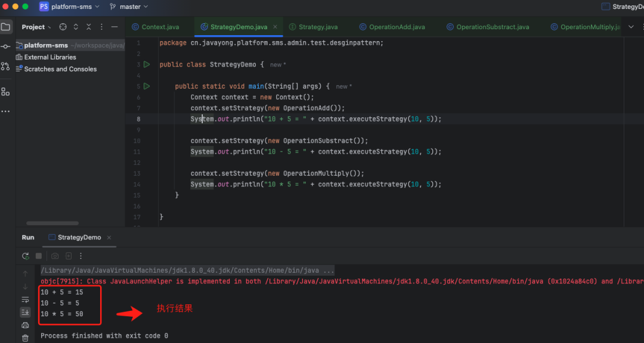Close StrategyDemo run tab
Screen dimensions: 644x343
tap(109, 238)
